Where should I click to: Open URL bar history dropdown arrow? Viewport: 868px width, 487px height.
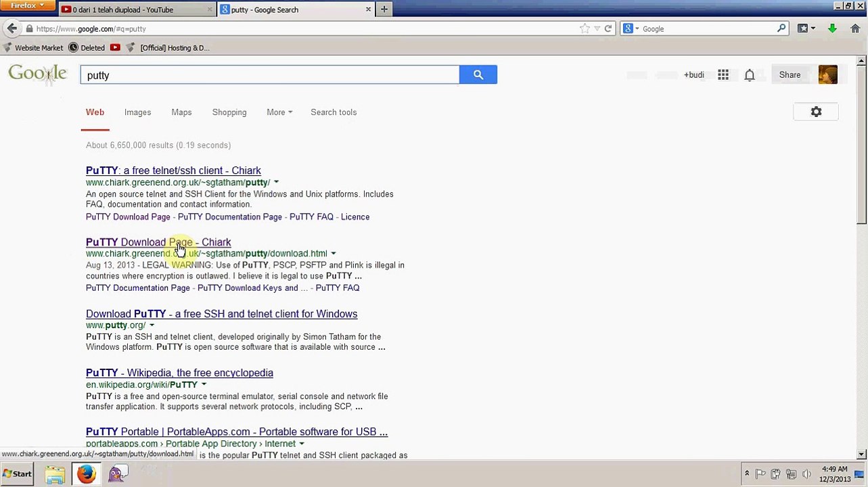click(x=597, y=28)
